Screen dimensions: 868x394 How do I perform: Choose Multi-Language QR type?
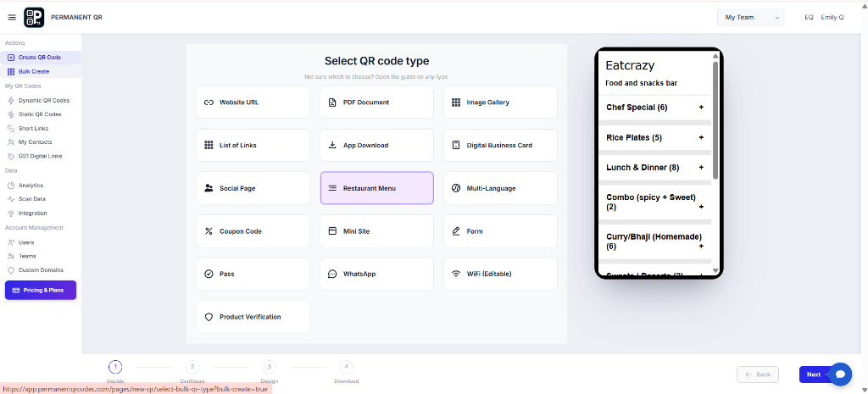pyautogui.click(x=500, y=188)
